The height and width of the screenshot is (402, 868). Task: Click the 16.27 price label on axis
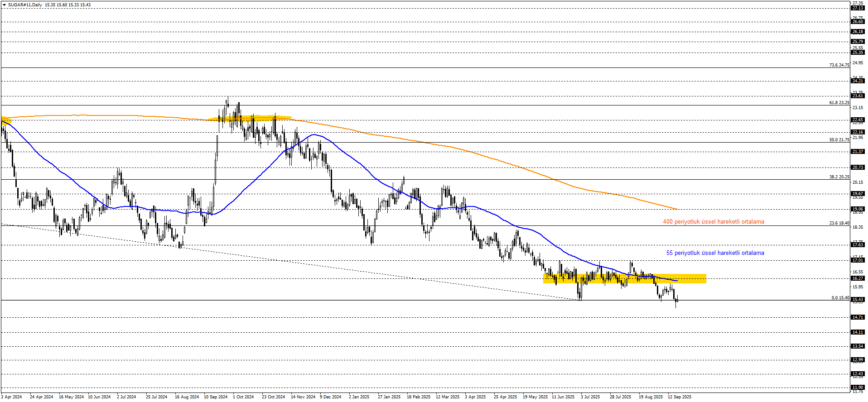click(858, 278)
